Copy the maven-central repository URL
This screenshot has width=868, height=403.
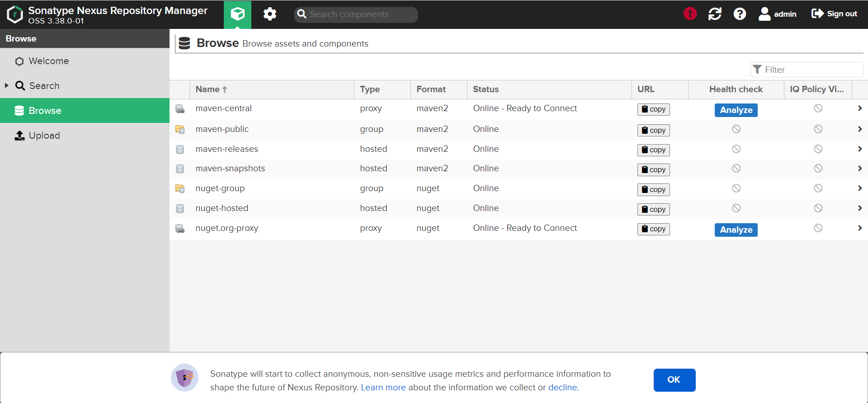click(653, 109)
